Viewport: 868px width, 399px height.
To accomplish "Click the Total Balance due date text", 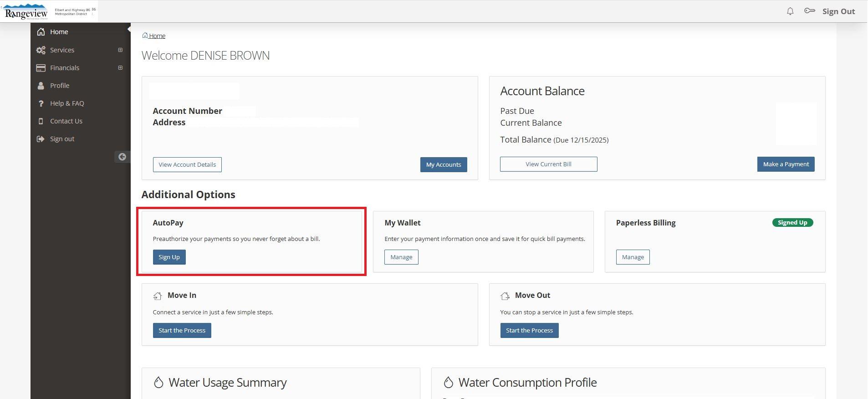I will (581, 140).
